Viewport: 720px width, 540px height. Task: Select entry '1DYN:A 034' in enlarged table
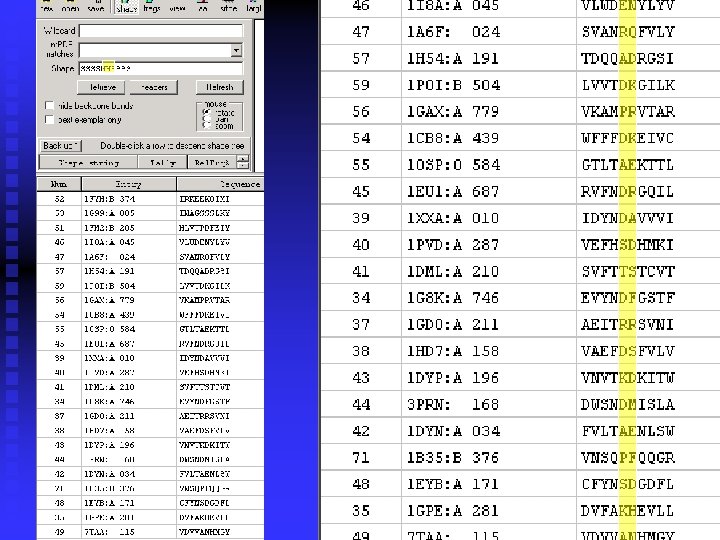[454, 431]
